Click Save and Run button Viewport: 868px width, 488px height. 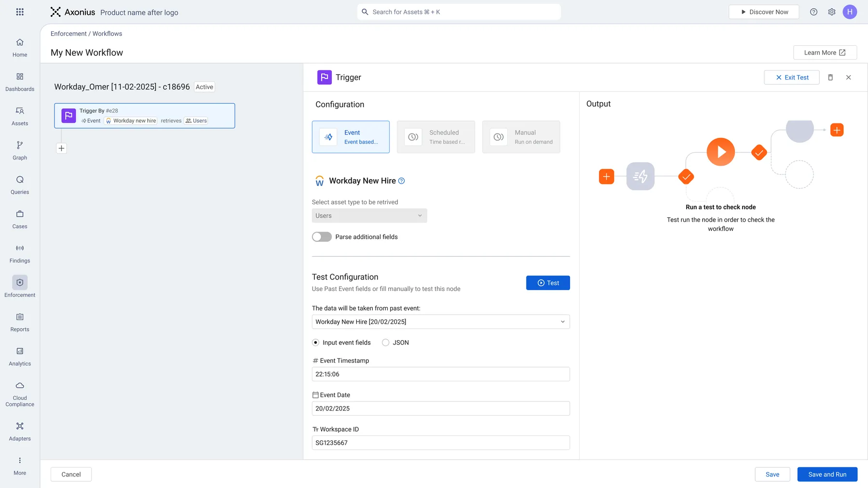click(827, 475)
